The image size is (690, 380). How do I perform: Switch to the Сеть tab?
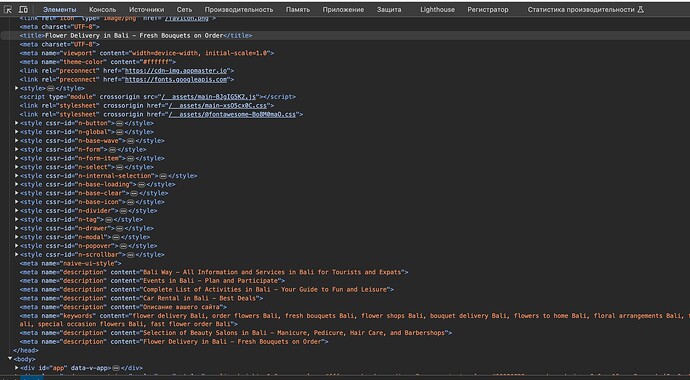[x=184, y=10]
